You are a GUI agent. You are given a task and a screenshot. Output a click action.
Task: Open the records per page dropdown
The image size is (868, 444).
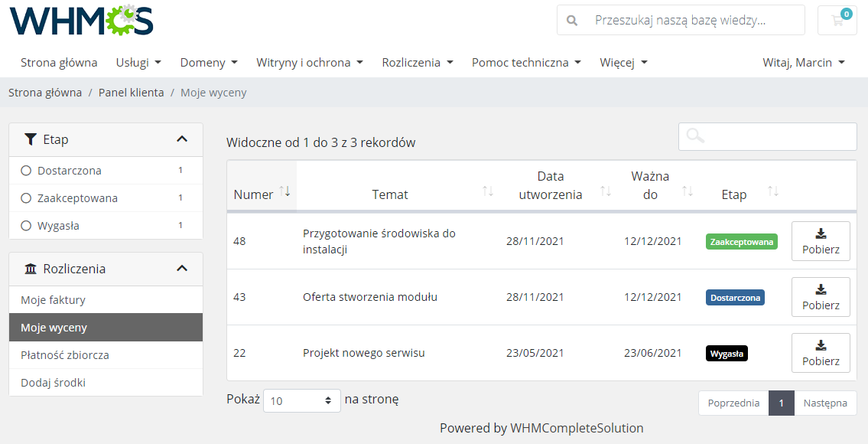301,400
